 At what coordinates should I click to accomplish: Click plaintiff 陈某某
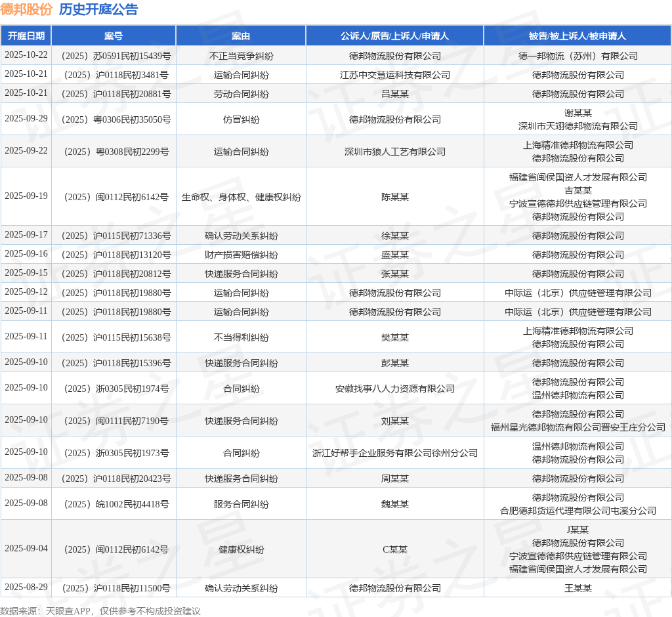394,197
